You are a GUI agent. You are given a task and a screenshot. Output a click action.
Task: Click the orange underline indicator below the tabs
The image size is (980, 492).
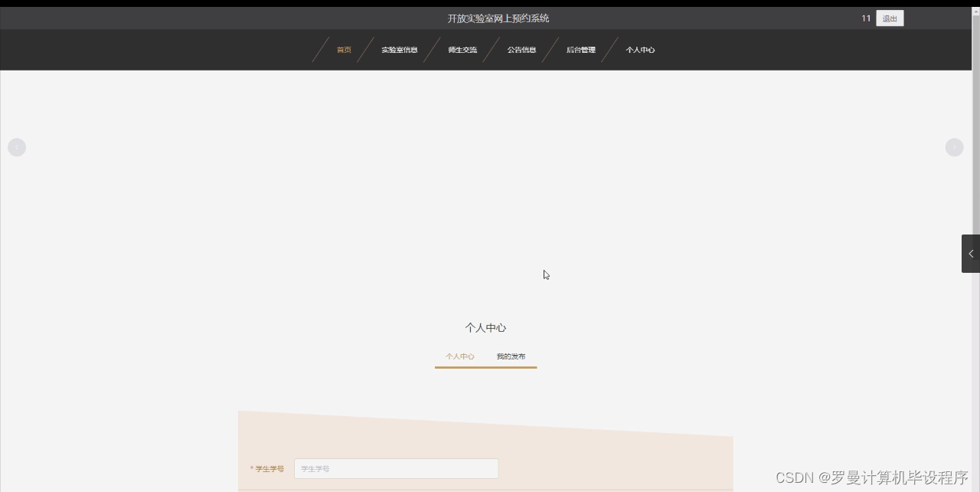click(x=485, y=368)
